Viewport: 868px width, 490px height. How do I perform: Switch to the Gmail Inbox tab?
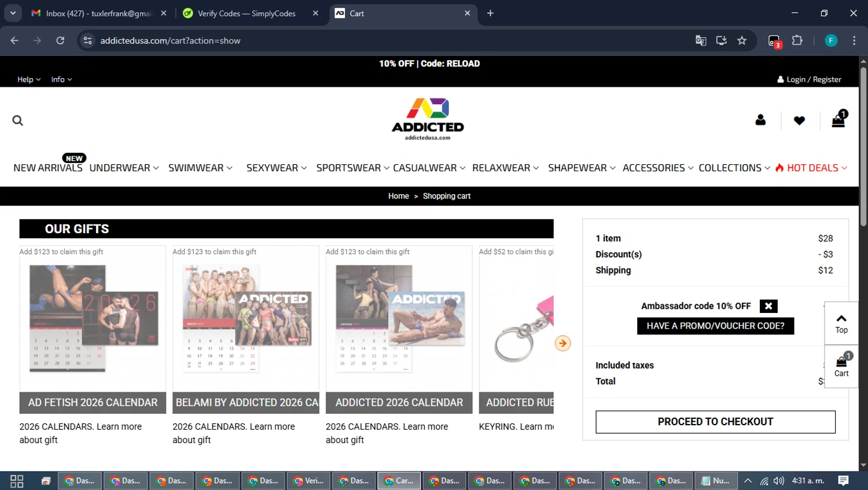pyautogui.click(x=98, y=13)
